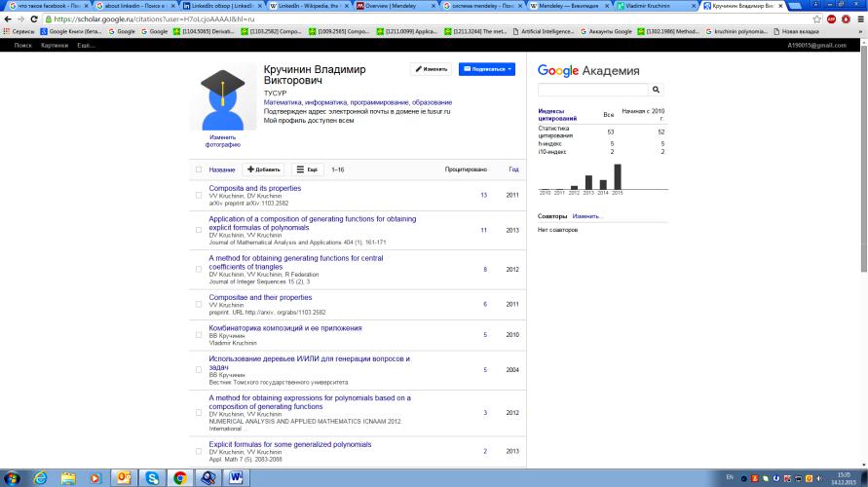The image size is (868, 487).
Task: Open the Windows Start menu
Action: [12, 477]
